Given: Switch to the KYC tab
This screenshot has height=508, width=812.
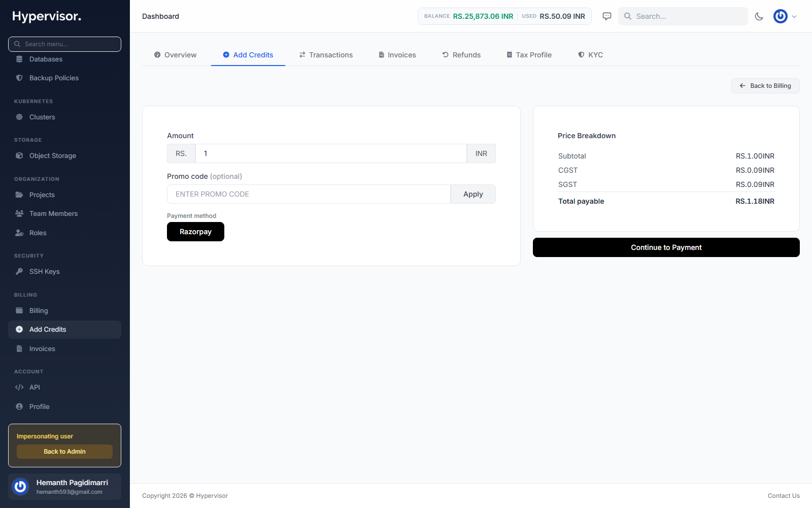Looking at the screenshot, I should tap(591, 55).
